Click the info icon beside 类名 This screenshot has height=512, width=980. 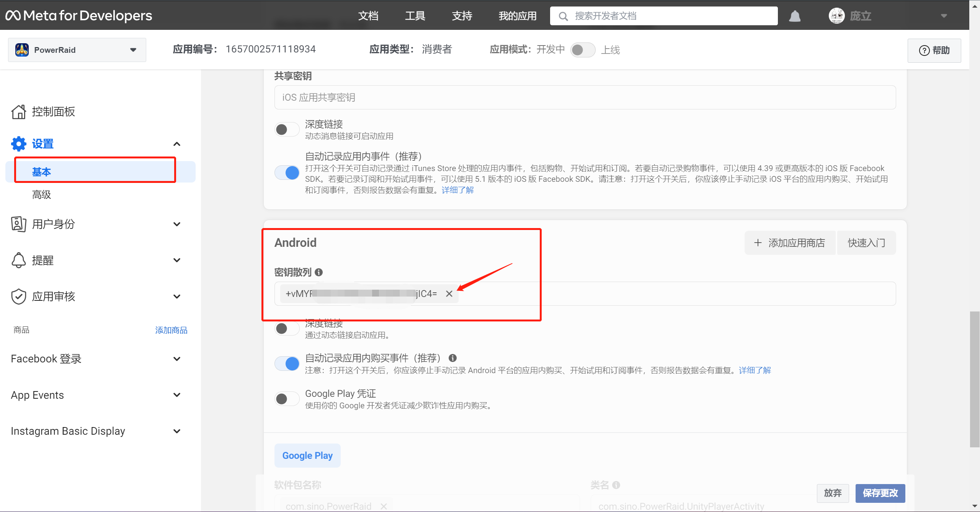pos(616,485)
